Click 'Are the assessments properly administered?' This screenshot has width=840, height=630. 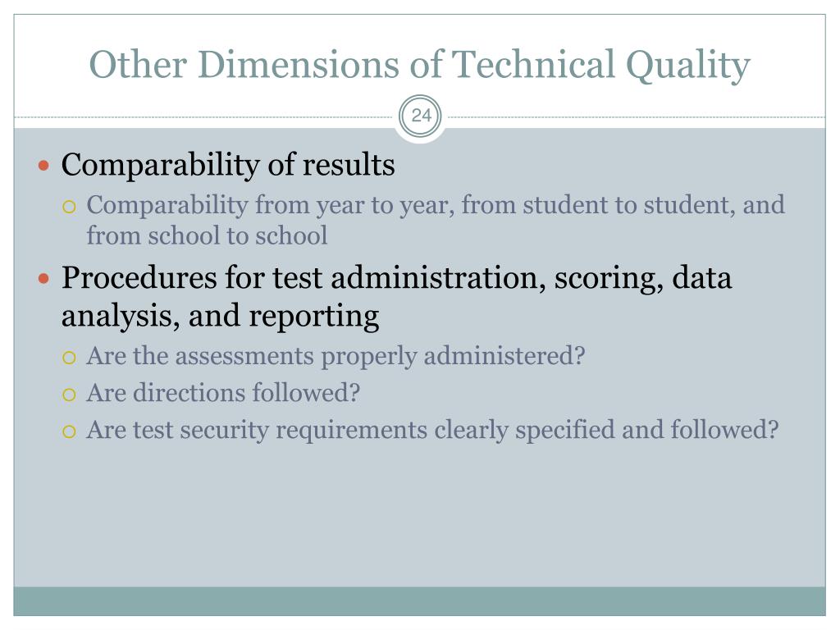point(336,357)
